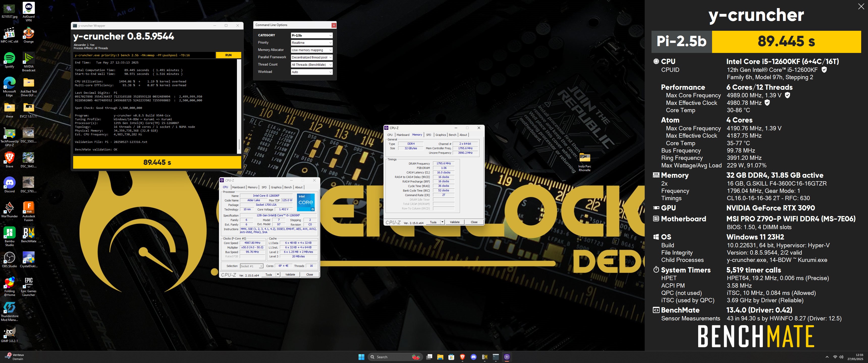This screenshot has width=868, height=363.
Task: Select the Autodesk Fusion desktop icon
Action: point(29,212)
